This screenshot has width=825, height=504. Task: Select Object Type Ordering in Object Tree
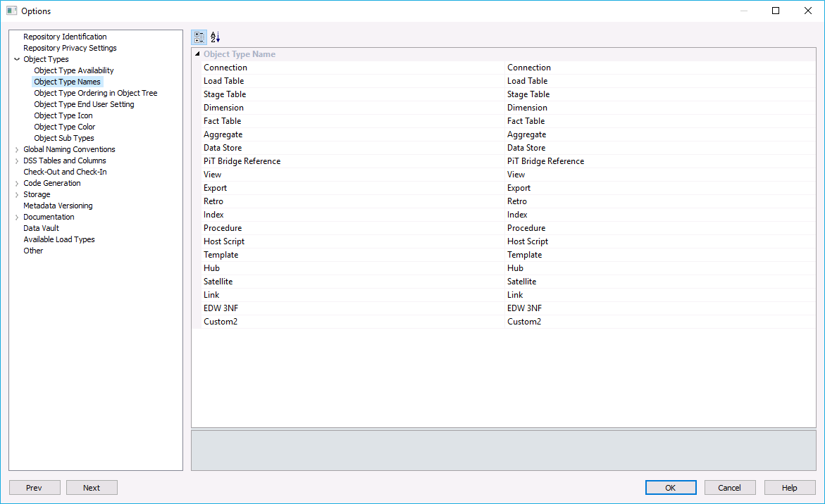tap(96, 93)
